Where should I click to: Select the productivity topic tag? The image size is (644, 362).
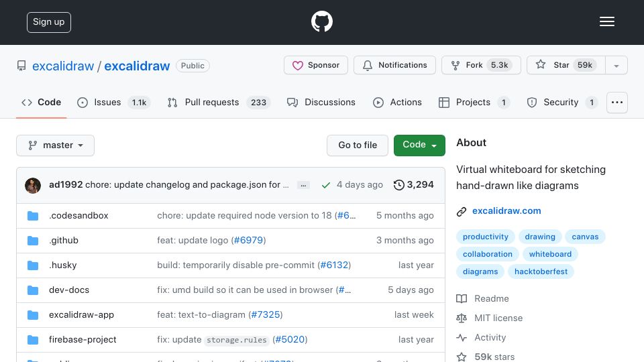[x=486, y=237]
